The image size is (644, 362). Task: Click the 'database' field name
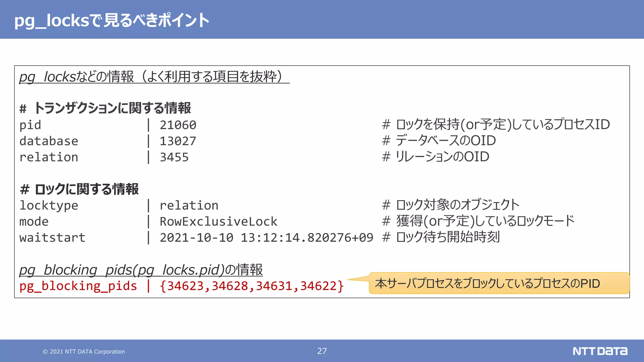(49, 141)
